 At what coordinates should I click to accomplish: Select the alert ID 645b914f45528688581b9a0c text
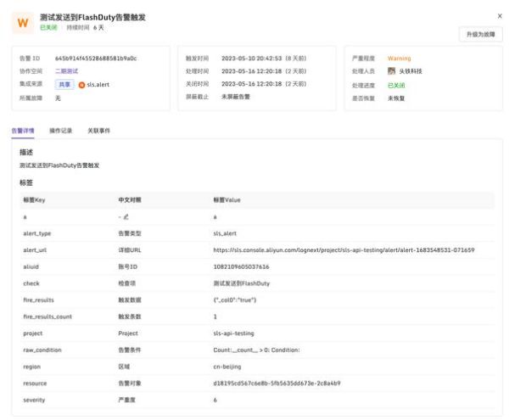tap(96, 59)
